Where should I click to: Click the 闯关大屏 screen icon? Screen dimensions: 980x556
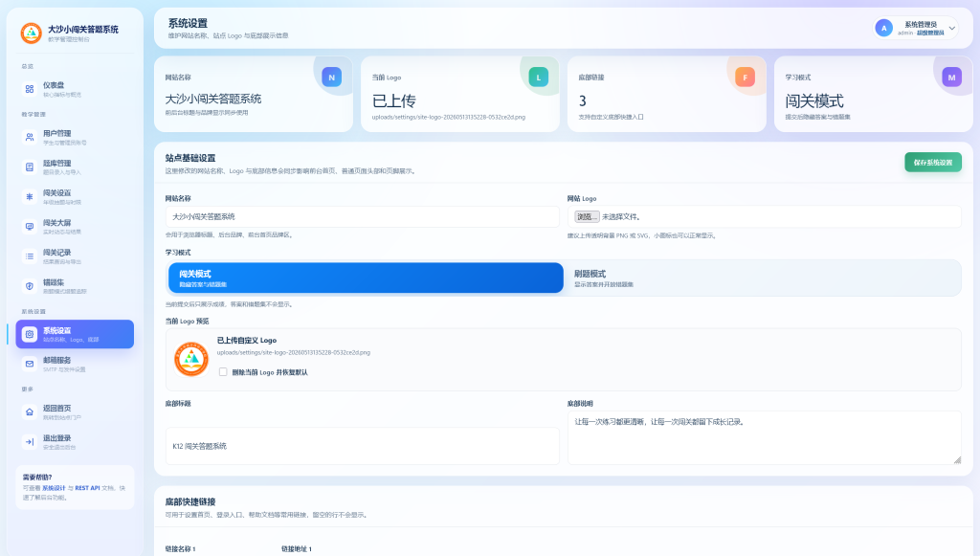coord(30,227)
